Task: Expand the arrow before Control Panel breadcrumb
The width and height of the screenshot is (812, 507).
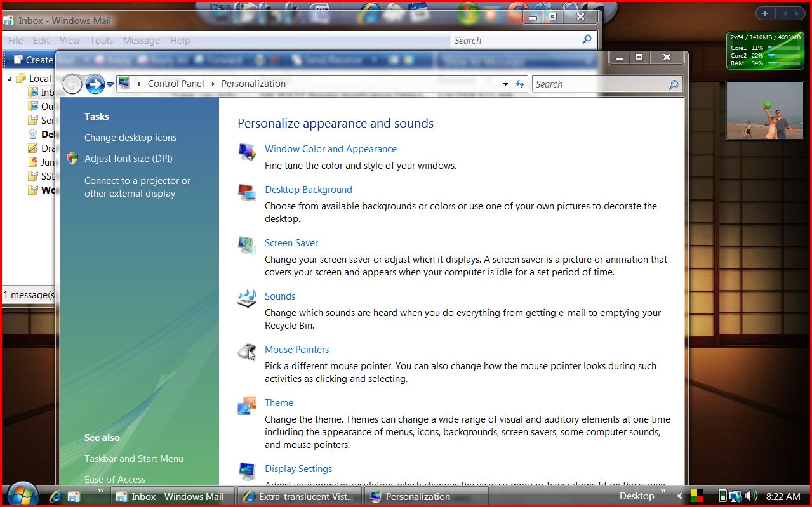Action: pyautogui.click(x=140, y=84)
